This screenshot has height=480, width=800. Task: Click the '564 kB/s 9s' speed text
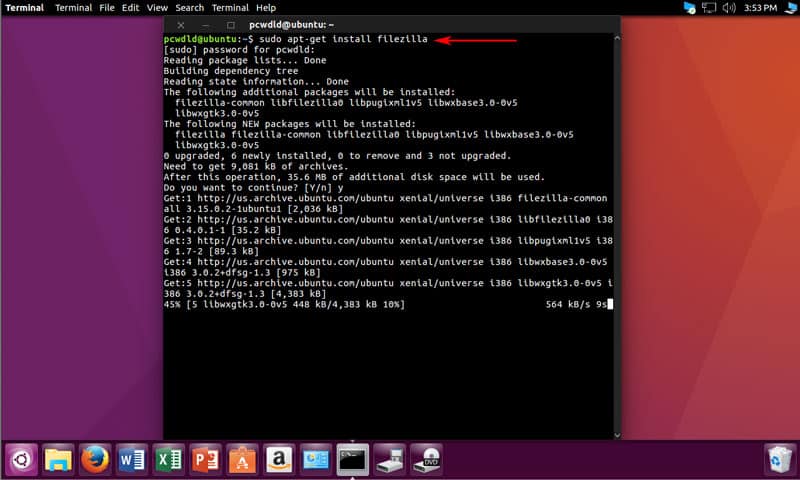click(577, 305)
